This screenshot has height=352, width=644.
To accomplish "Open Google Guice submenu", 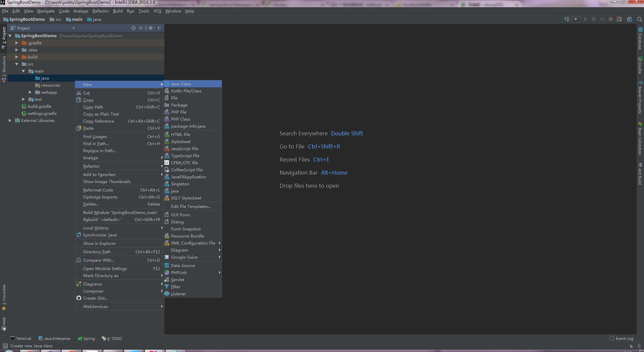I will point(193,257).
